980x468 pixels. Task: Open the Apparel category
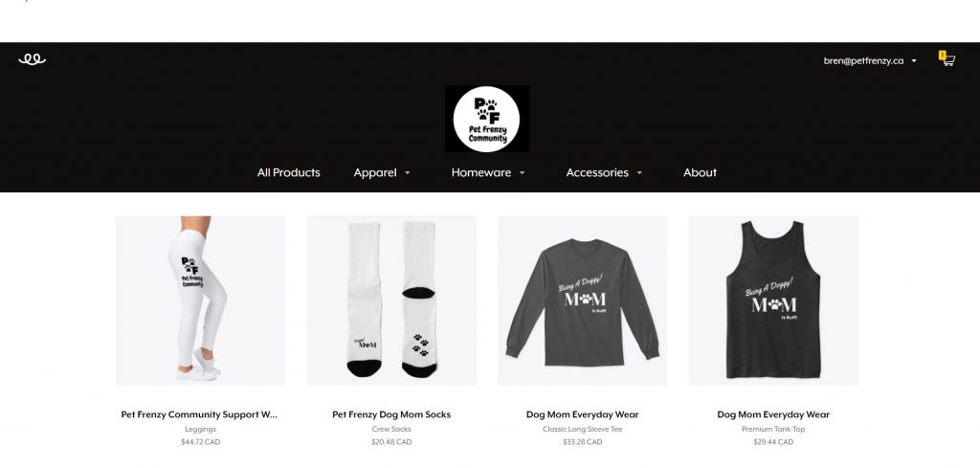[x=375, y=172]
